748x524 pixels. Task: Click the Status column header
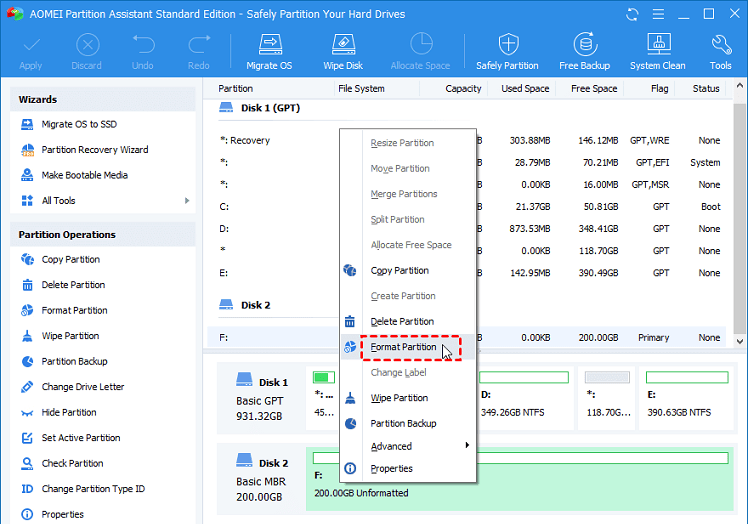706,89
